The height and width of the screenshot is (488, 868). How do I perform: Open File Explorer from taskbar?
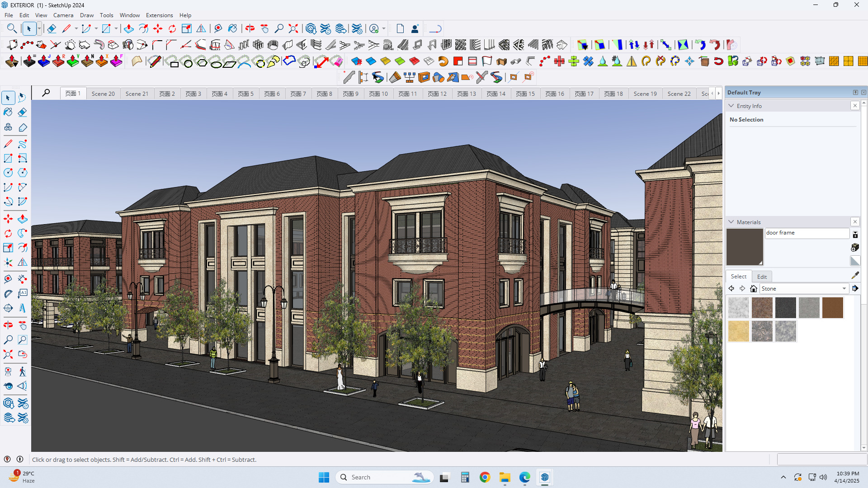505,477
